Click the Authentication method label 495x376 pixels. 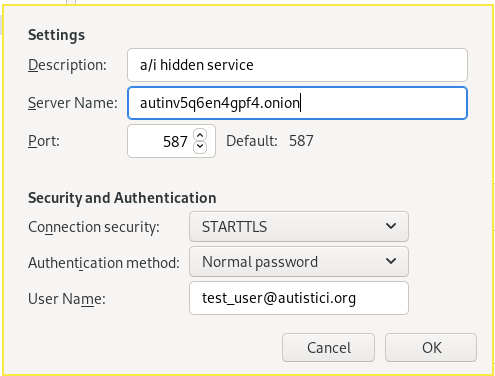pyautogui.click(x=104, y=263)
